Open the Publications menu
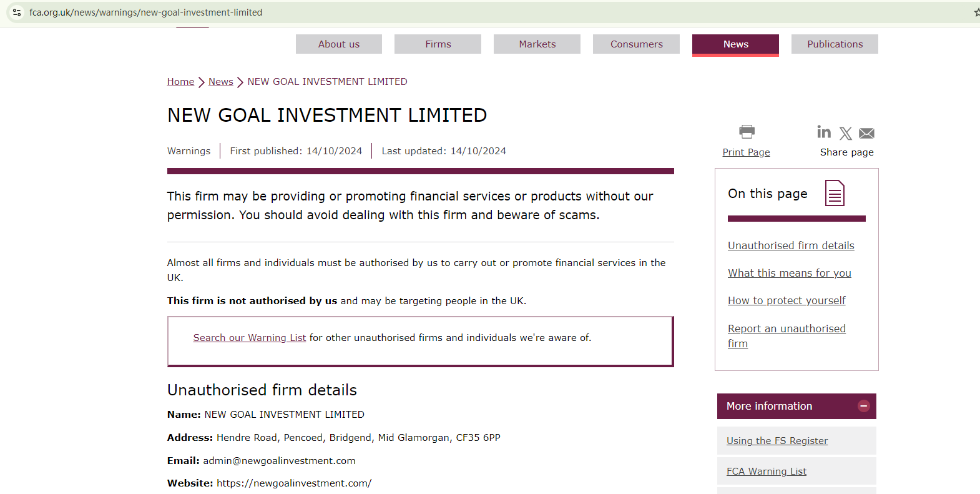Image resolution: width=980 pixels, height=494 pixels. pos(835,44)
